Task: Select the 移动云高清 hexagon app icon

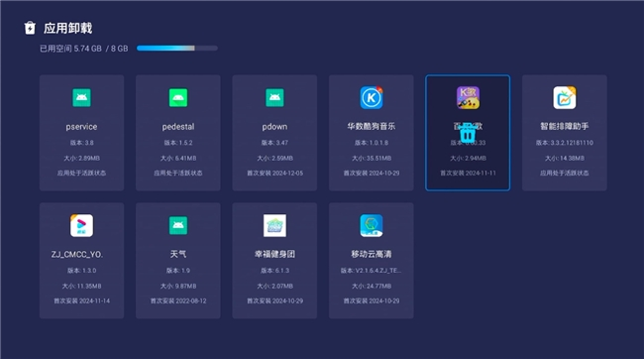Action: coord(372,225)
